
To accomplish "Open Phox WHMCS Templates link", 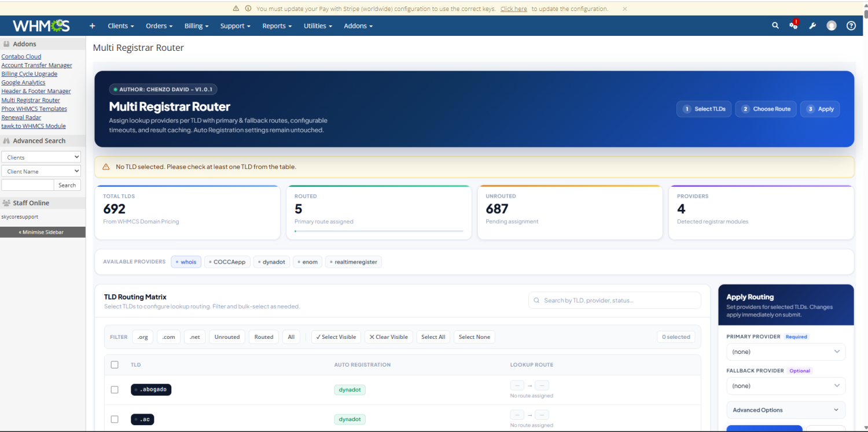I will (x=34, y=109).
